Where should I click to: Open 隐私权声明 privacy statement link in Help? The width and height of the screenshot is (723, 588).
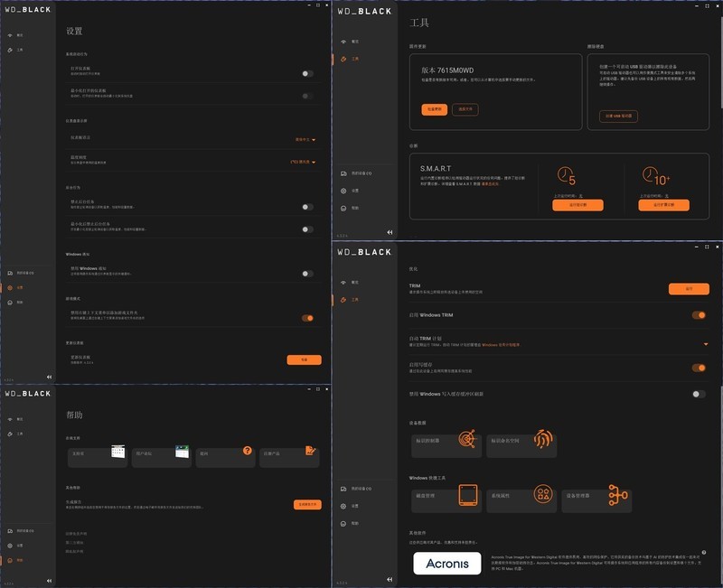(75, 552)
